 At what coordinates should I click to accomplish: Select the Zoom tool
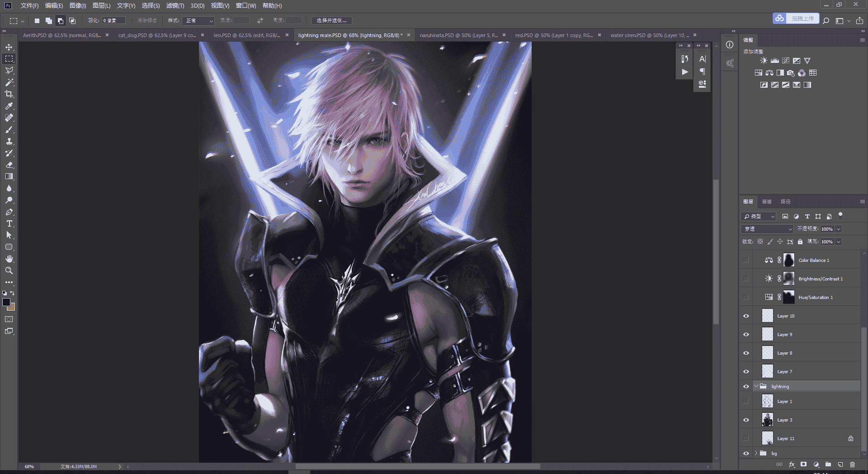tap(9, 270)
